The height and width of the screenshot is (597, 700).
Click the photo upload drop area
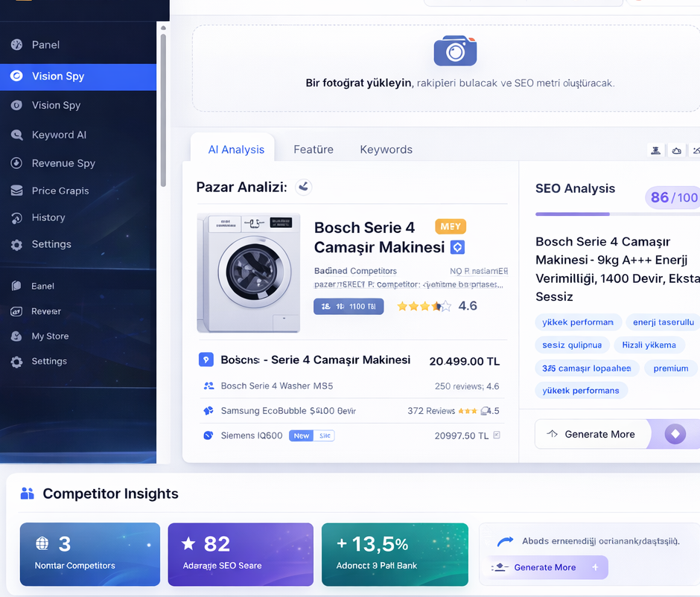tap(446, 68)
